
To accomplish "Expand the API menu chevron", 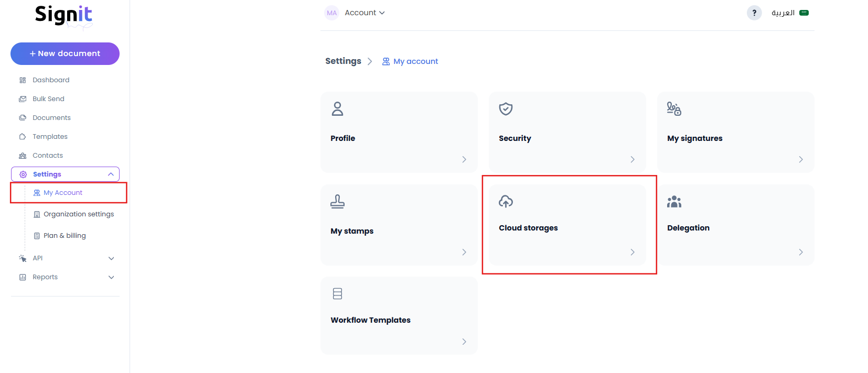I will 111,258.
